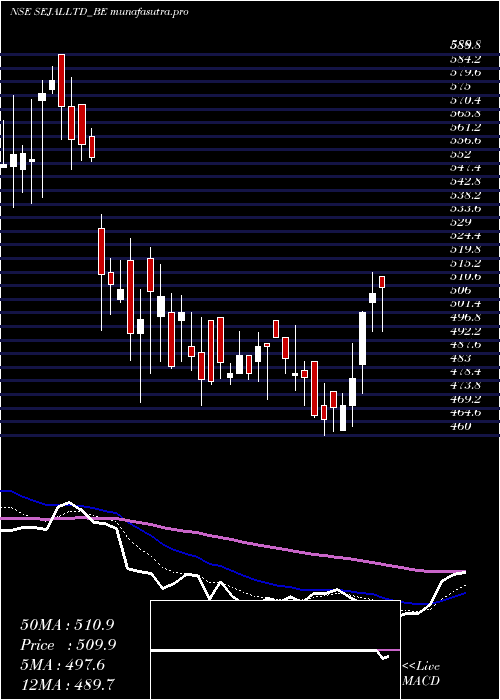The image size is (500, 700).
Task: Click the 547.4 price axis label
Action: pos(466,167)
